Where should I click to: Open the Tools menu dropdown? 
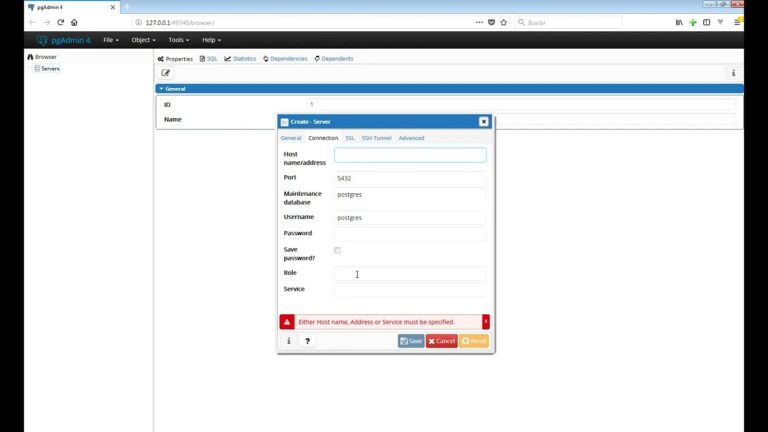[x=179, y=40]
